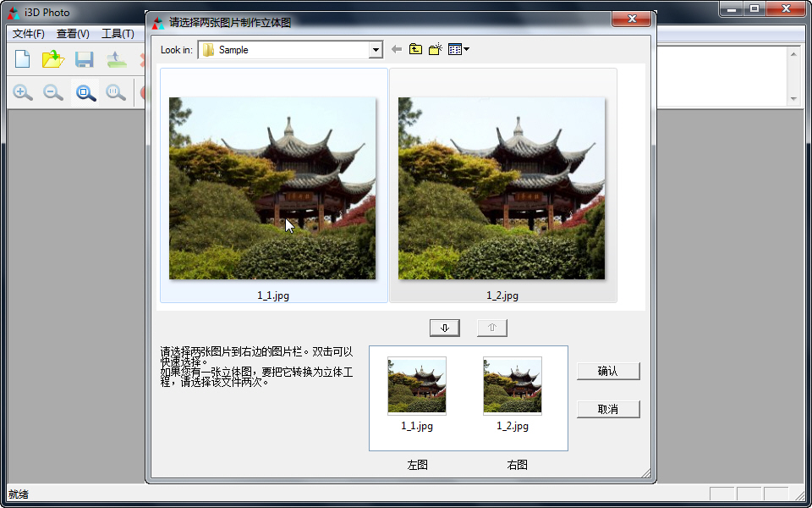
Task: Open the 文件(F) menu
Action: [x=29, y=34]
